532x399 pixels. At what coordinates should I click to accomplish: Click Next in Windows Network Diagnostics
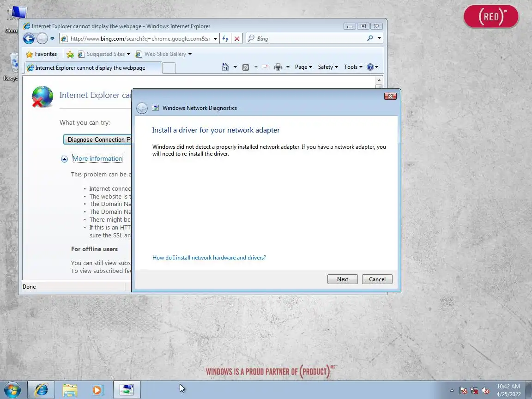point(342,279)
